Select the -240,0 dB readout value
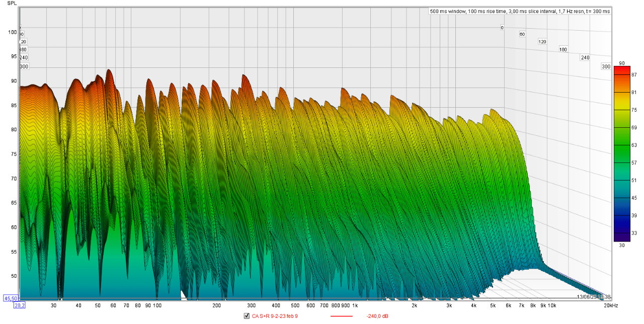 coord(378,316)
